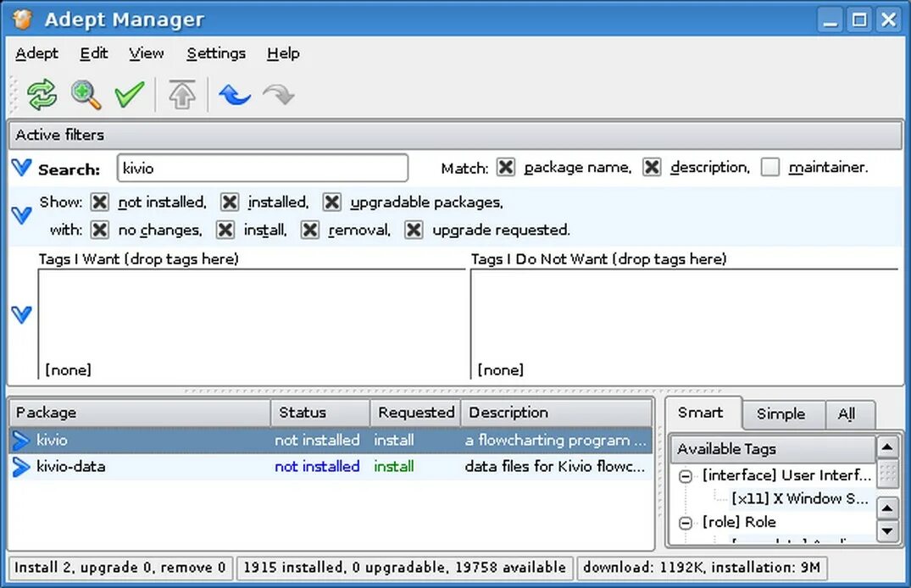Click 'data files for Kivio flowc...' description
This screenshot has height=588, width=911.
555,467
